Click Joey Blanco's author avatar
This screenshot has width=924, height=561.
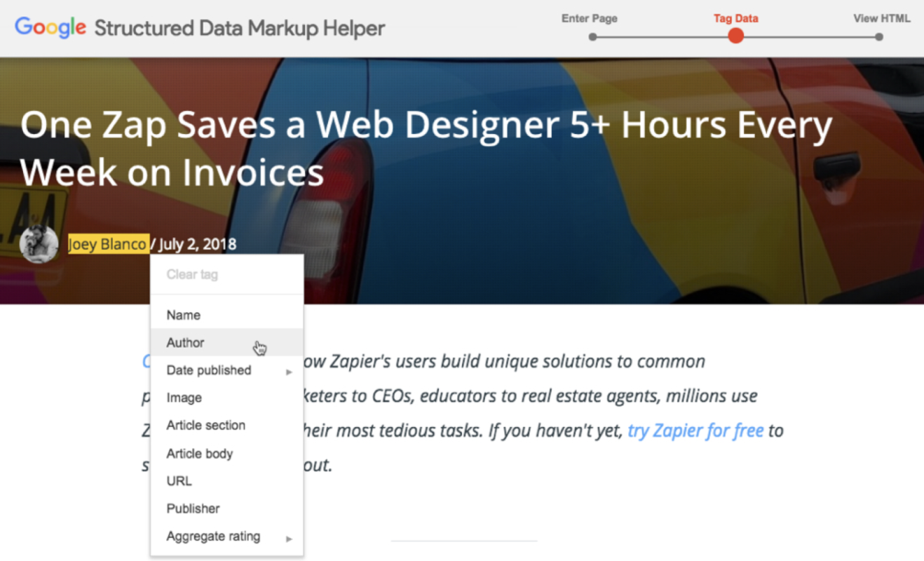(x=39, y=244)
